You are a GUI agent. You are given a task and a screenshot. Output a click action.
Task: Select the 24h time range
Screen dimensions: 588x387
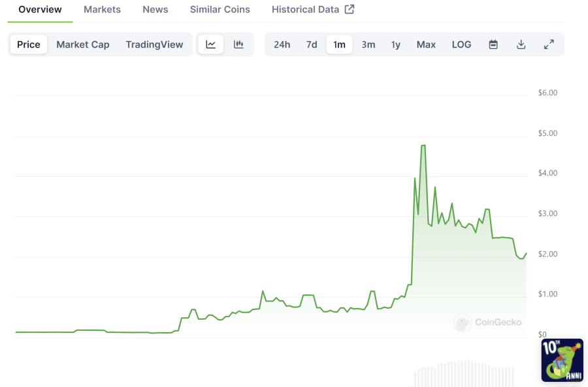pyautogui.click(x=282, y=44)
